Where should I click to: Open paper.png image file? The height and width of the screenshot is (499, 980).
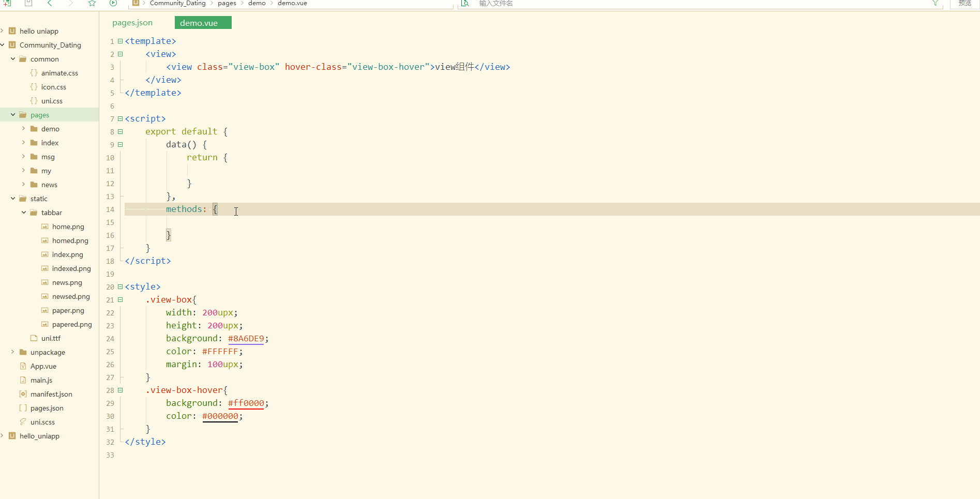68,310
